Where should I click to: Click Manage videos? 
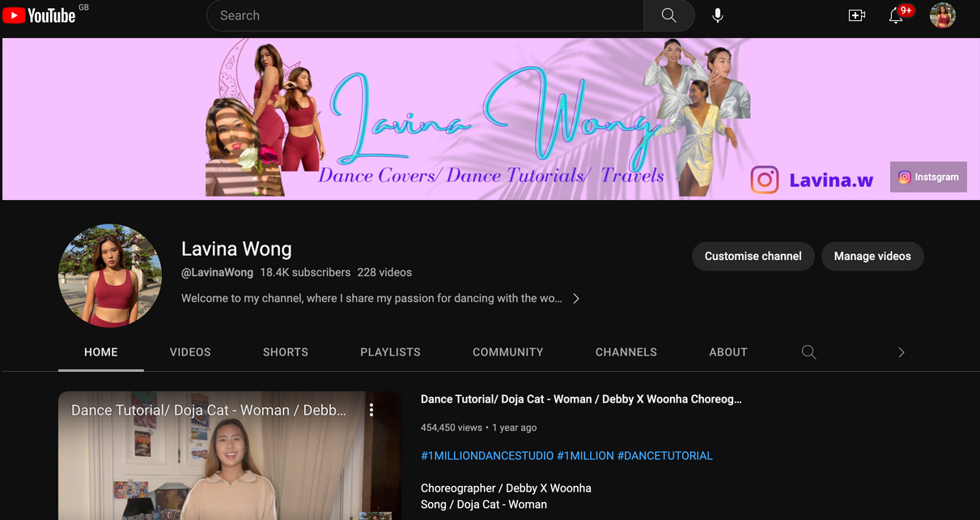pos(872,256)
